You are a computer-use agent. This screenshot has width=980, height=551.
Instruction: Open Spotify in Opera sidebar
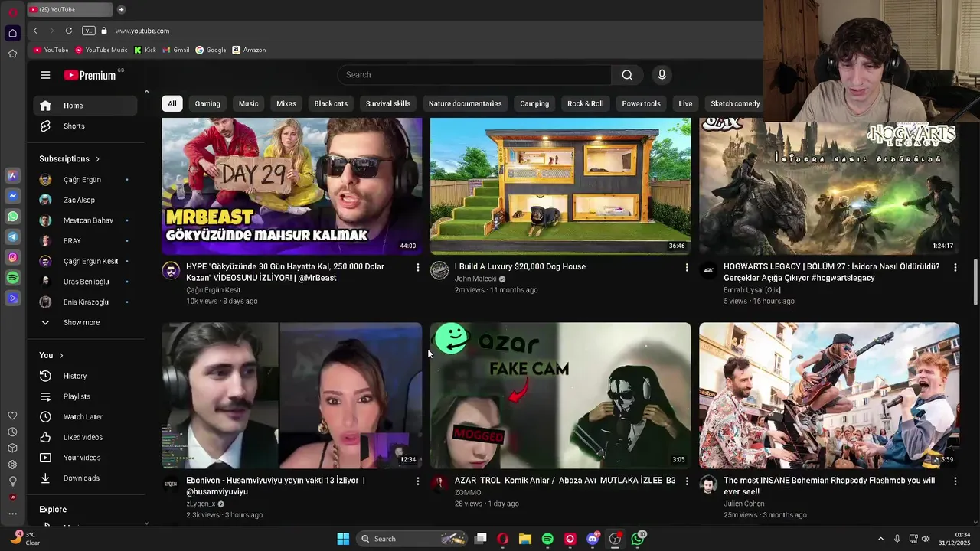click(12, 278)
